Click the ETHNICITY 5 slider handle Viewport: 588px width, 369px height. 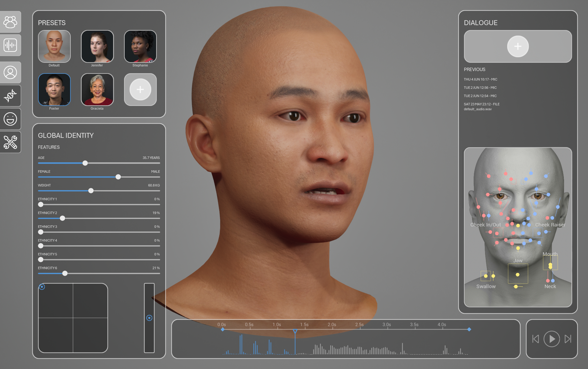(x=41, y=260)
